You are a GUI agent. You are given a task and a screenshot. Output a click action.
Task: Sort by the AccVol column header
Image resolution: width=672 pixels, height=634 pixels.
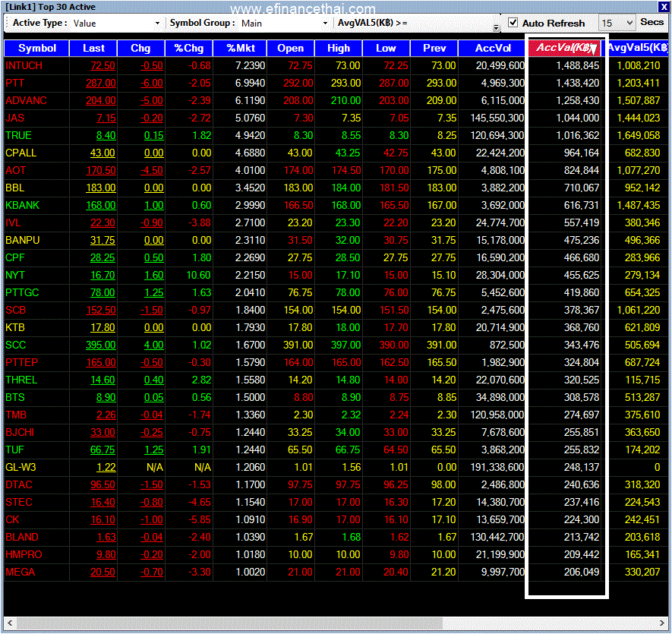click(x=493, y=48)
